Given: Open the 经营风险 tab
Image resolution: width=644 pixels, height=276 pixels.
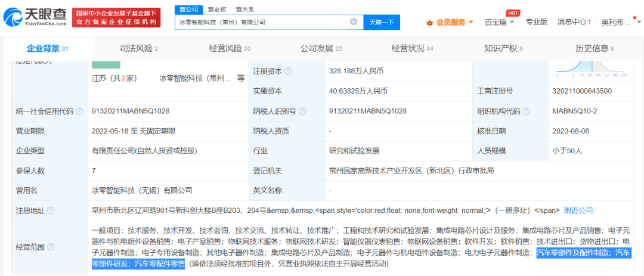Looking at the screenshot, I should pos(230,48).
